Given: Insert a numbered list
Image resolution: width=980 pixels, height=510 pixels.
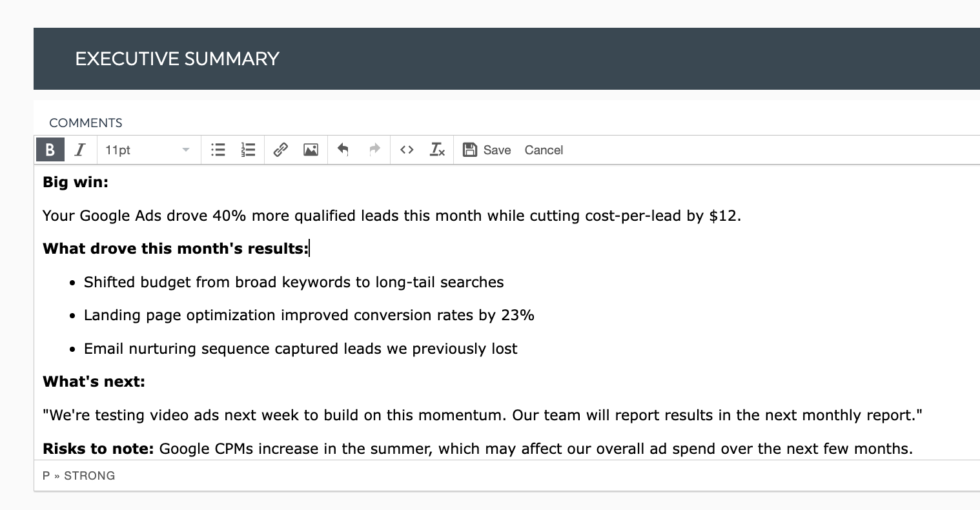Looking at the screenshot, I should (249, 150).
